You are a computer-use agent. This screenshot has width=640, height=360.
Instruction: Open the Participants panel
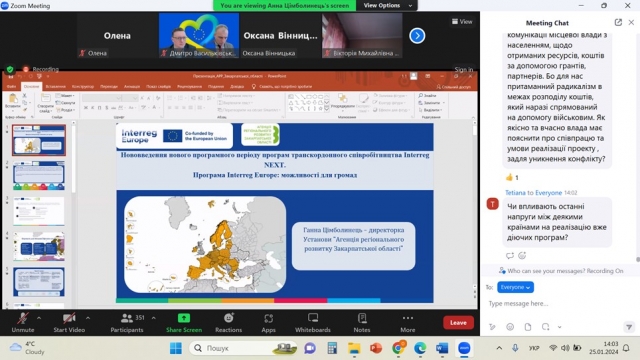point(127,322)
